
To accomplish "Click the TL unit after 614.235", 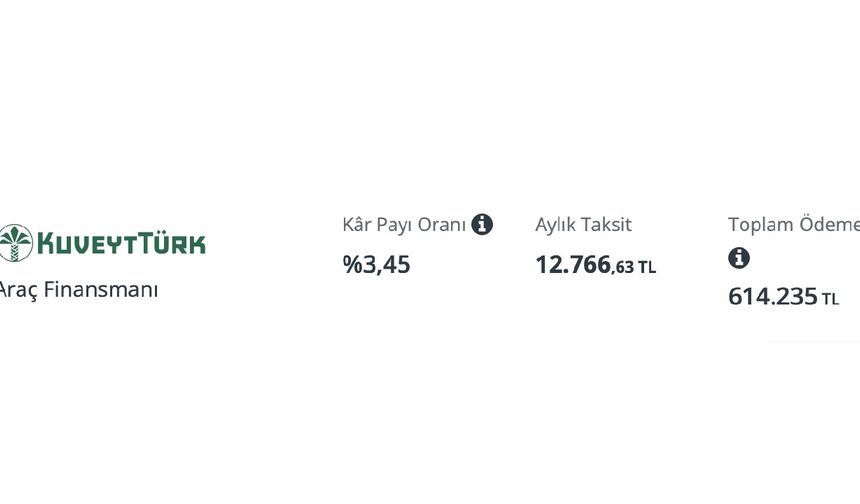I will point(831,299).
